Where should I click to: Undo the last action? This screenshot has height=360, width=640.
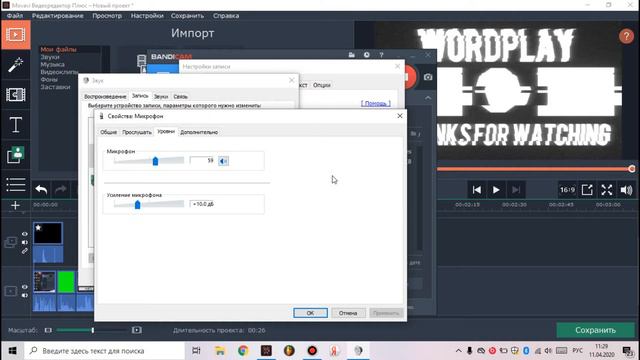tap(41, 189)
